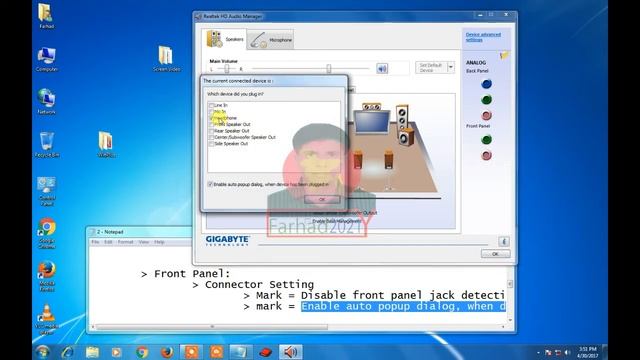Click the taskbar clock showing 3:51 PM
This screenshot has height=360, width=640.
[587, 352]
